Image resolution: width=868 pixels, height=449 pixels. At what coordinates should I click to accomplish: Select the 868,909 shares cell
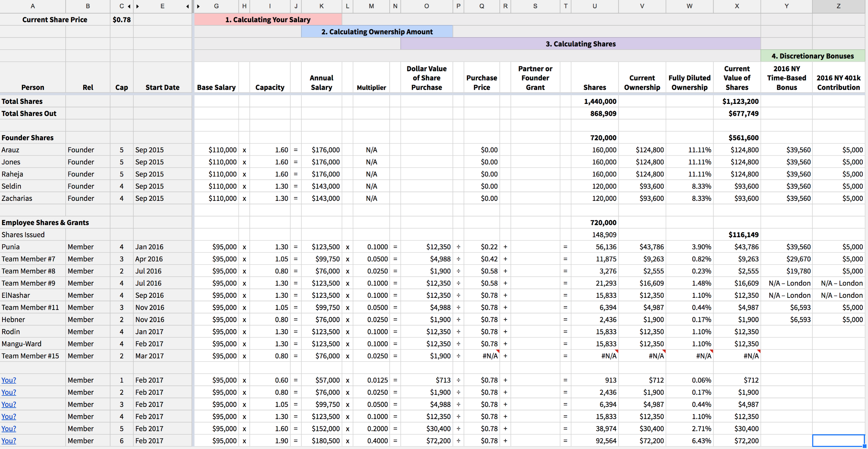pyautogui.click(x=595, y=113)
